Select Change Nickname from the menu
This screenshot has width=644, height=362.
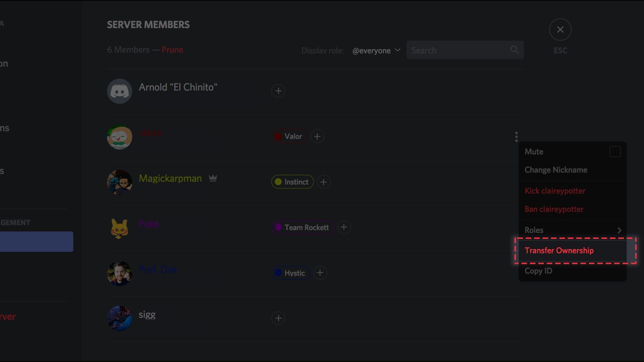555,170
